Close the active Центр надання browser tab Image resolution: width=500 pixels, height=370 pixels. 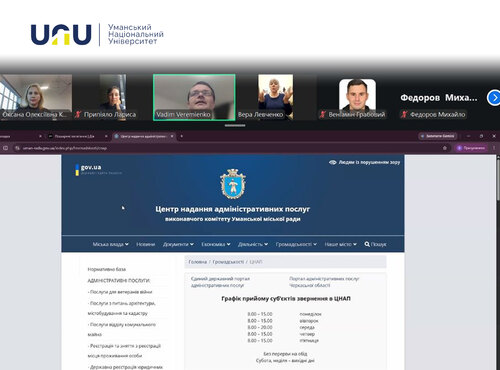(x=172, y=136)
